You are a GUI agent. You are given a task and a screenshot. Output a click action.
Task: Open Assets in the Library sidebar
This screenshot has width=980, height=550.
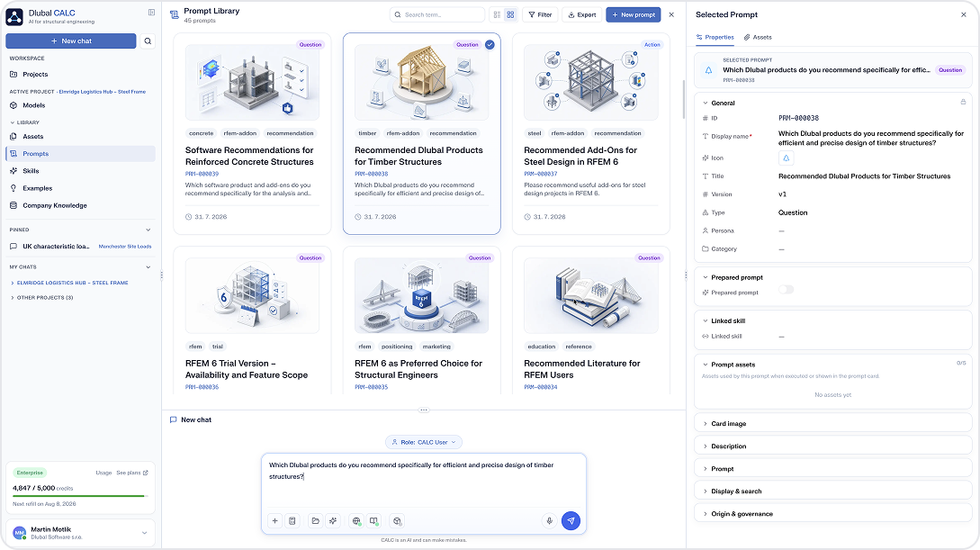pos(81,136)
